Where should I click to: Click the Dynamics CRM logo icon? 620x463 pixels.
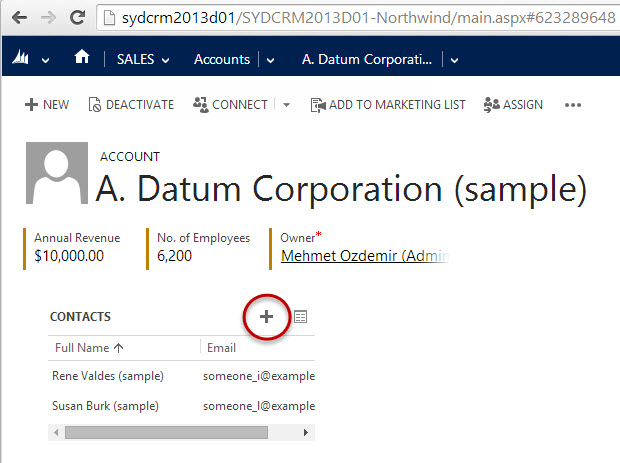(20, 59)
